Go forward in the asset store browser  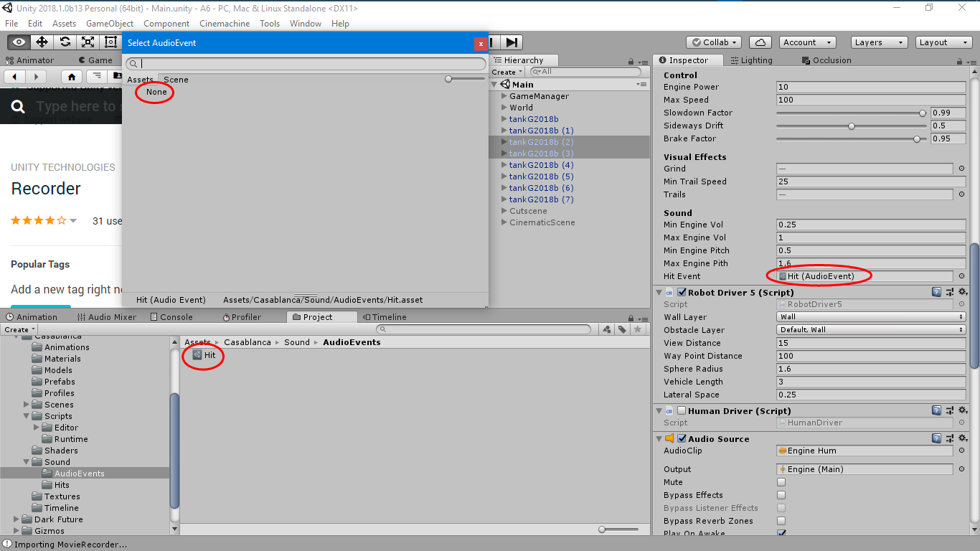(35, 76)
